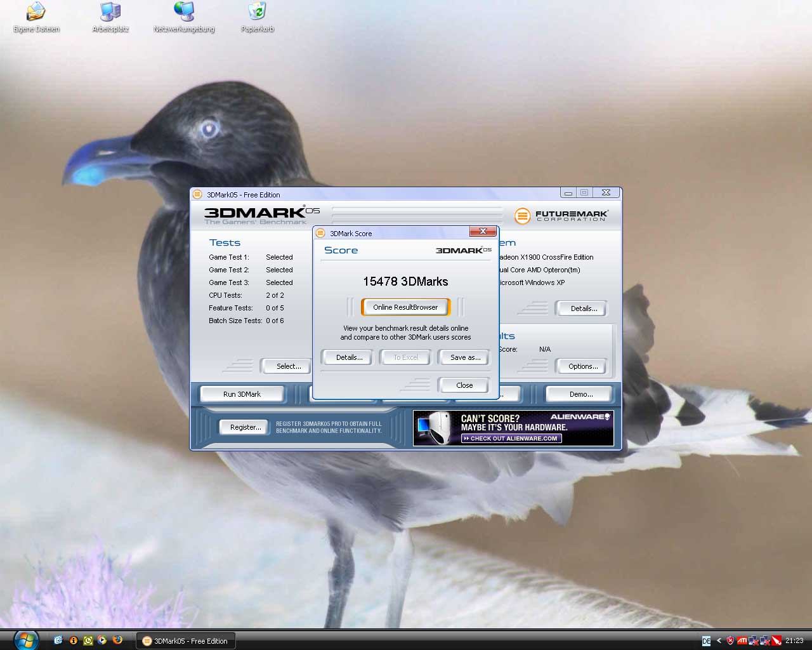Viewport: 812px width, 650px height.
Task: Click the 21:23 taskbar clock
Action: coord(794,641)
